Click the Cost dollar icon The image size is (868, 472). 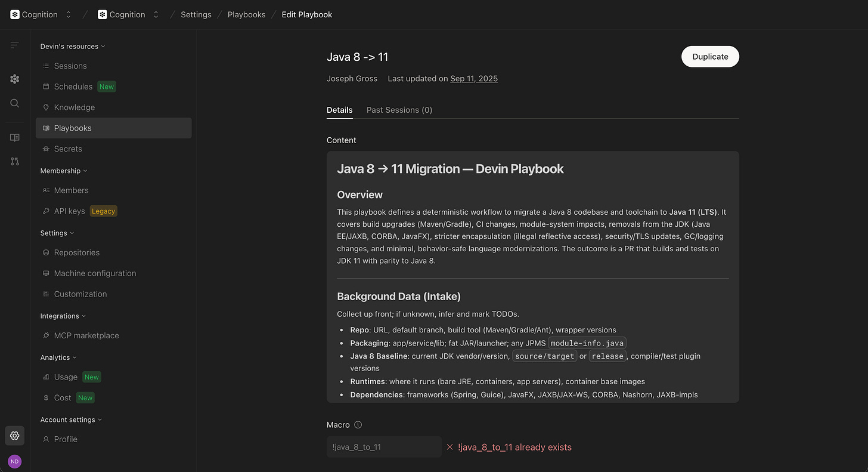[46, 398]
